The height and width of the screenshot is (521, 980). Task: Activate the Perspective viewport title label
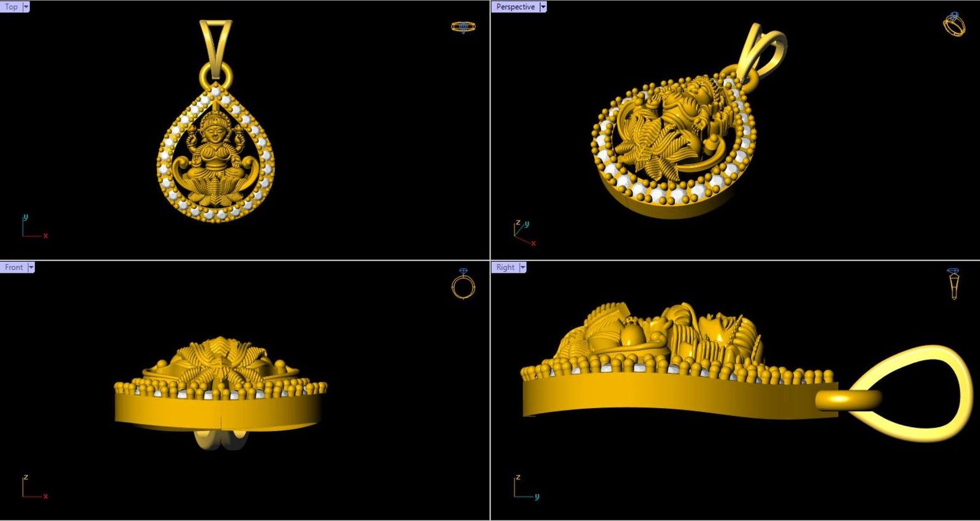(515, 7)
